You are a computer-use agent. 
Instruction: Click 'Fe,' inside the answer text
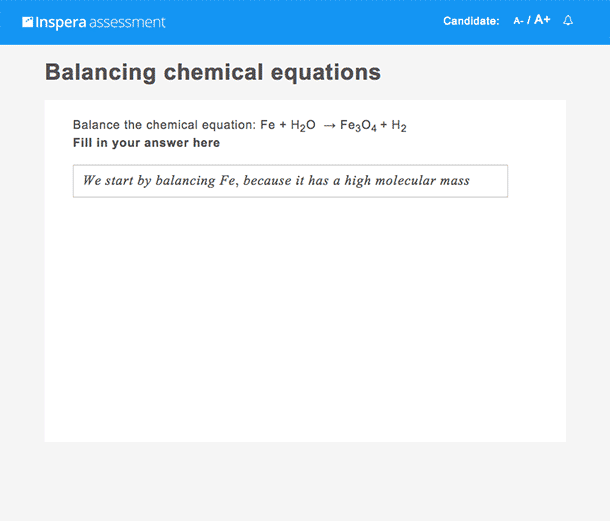pos(229,181)
